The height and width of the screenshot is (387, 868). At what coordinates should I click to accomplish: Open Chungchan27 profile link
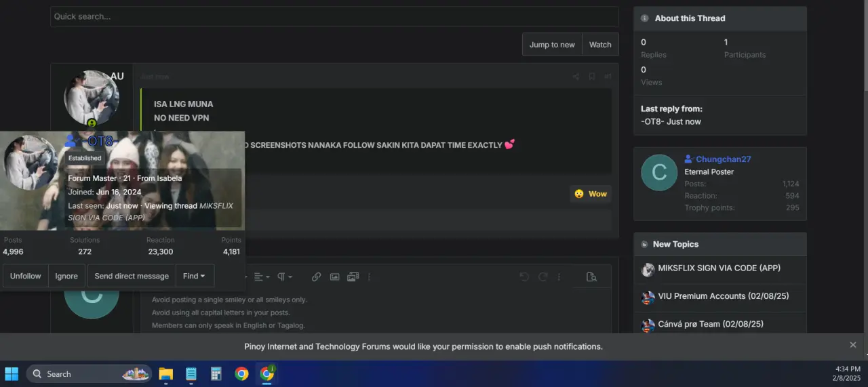pos(724,159)
